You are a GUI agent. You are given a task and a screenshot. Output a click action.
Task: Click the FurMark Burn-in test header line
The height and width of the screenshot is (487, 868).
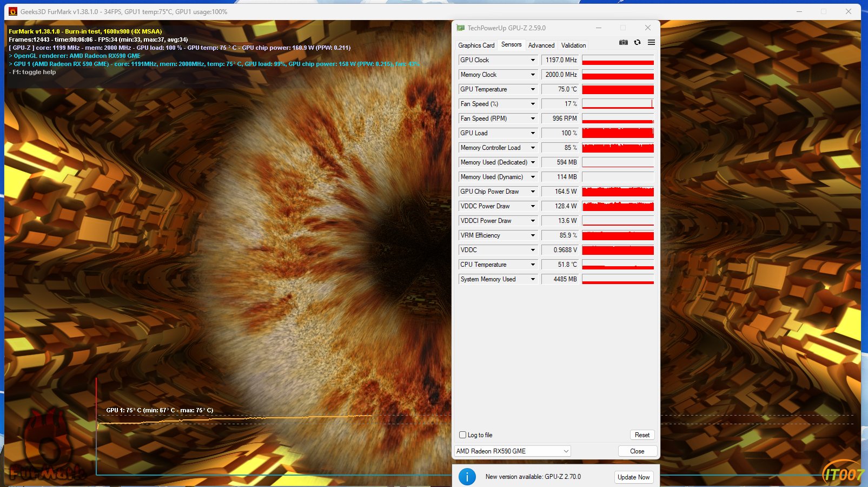pos(85,31)
